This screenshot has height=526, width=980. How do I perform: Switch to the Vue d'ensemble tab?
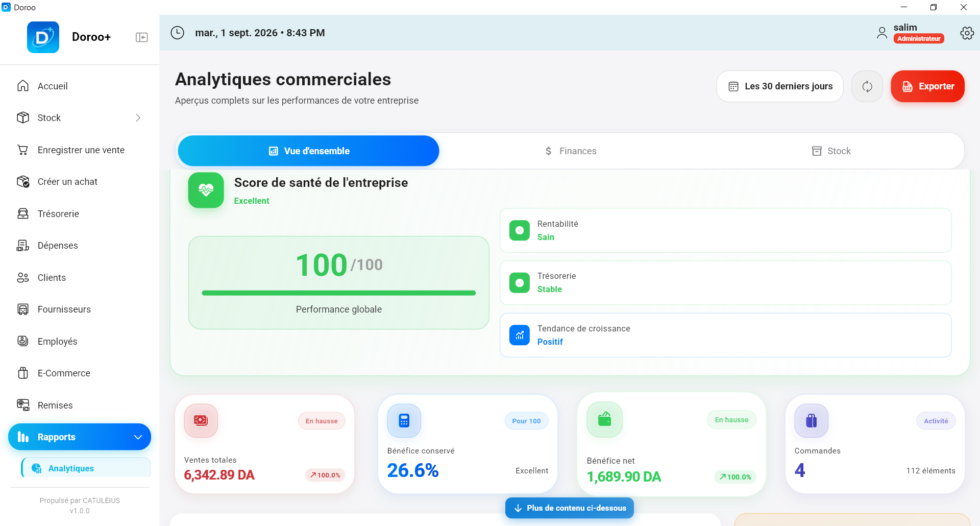click(x=308, y=151)
